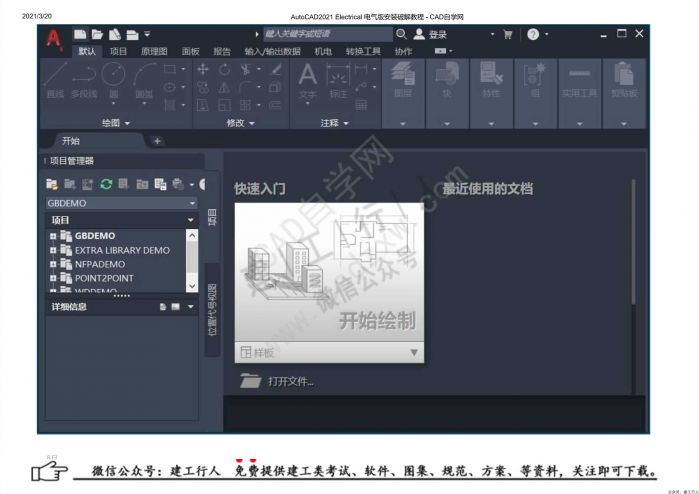Insert a Table from annotation panel

(x=361, y=105)
